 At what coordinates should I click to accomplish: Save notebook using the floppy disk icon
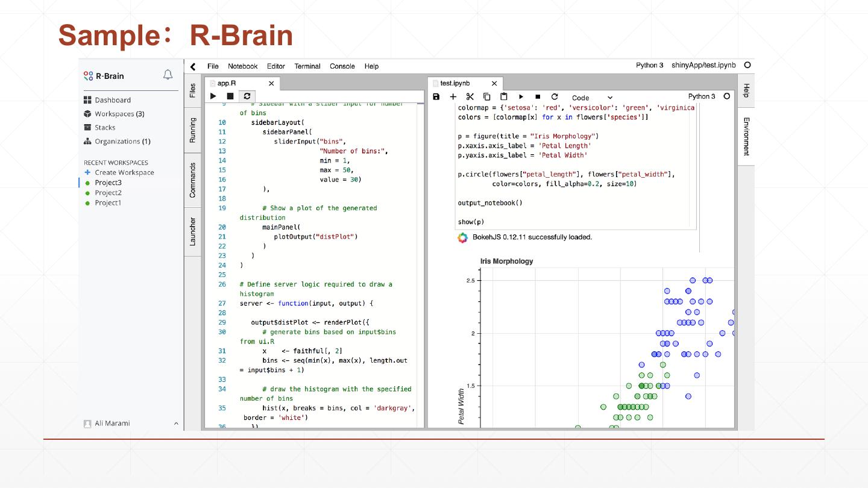[436, 97]
